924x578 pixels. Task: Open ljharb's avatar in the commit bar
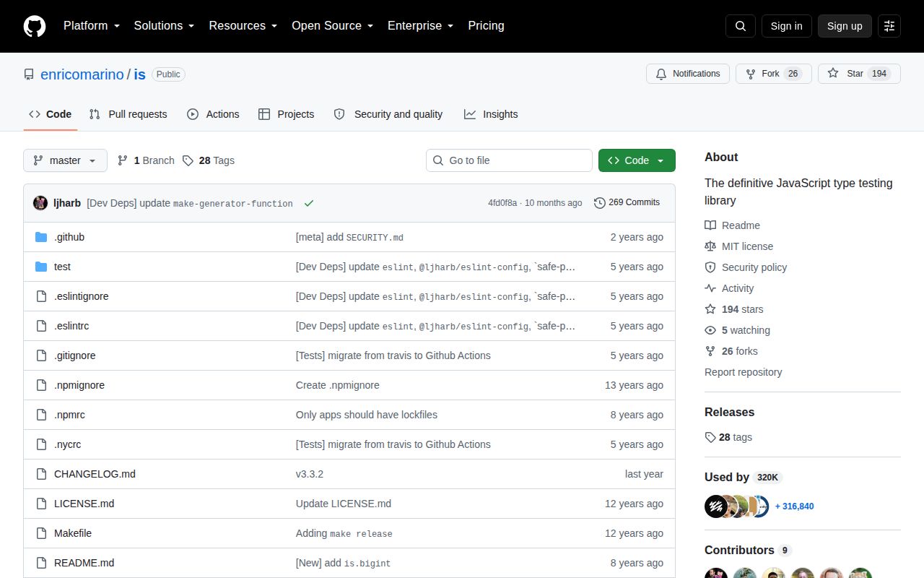tap(40, 203)
